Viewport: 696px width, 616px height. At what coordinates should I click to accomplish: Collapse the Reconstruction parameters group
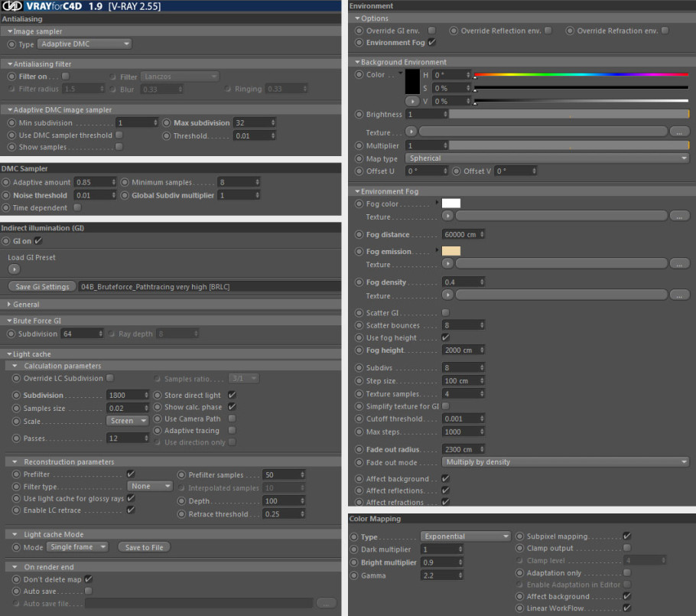coord(15,462)
